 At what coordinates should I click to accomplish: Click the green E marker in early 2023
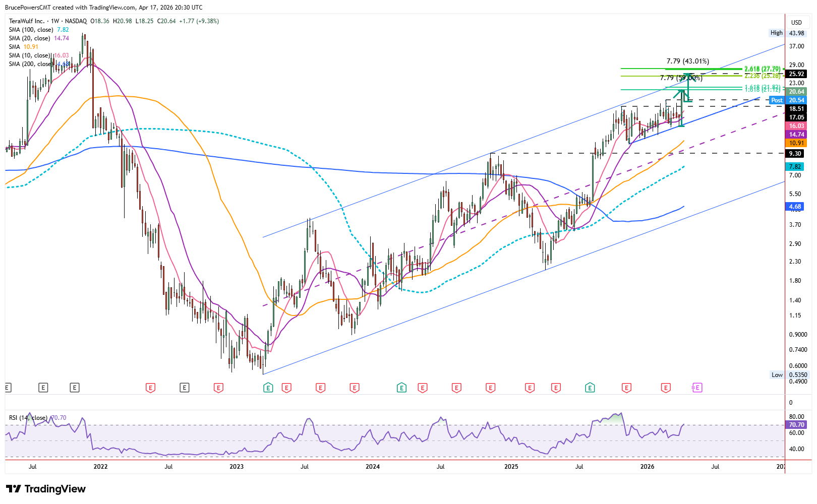coord(268,388)
